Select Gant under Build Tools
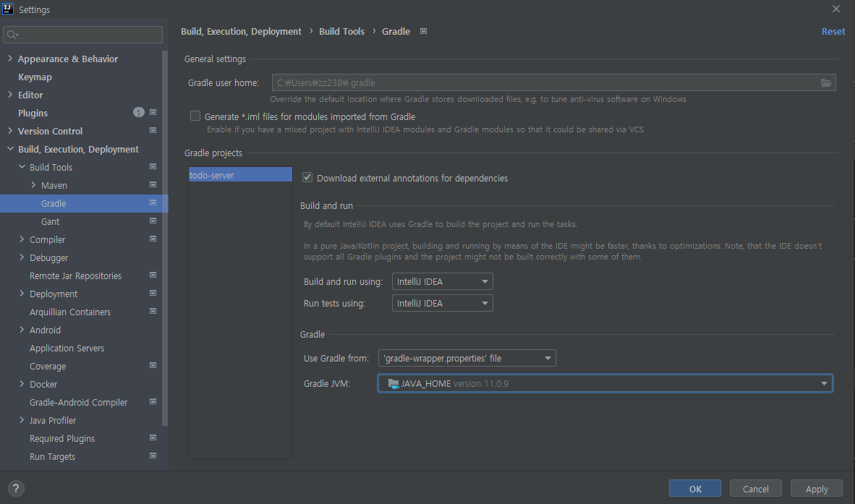 (50, 221)
